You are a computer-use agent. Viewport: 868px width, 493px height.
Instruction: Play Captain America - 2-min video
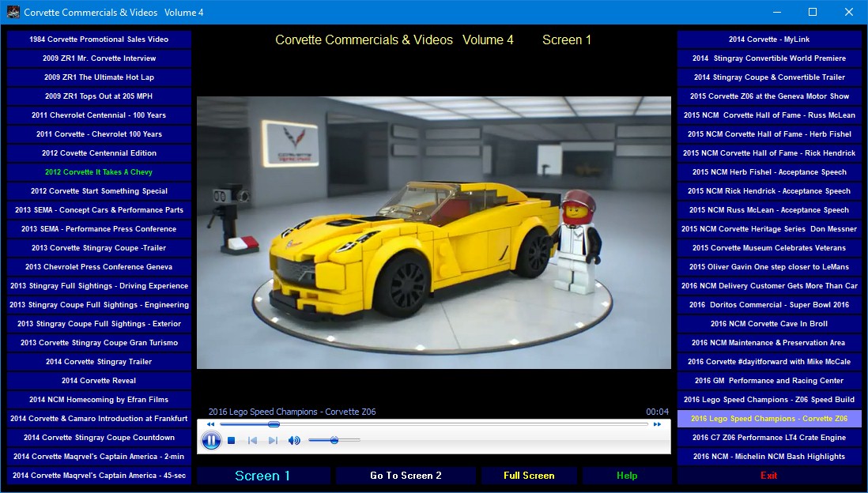[x=99, y=457]
